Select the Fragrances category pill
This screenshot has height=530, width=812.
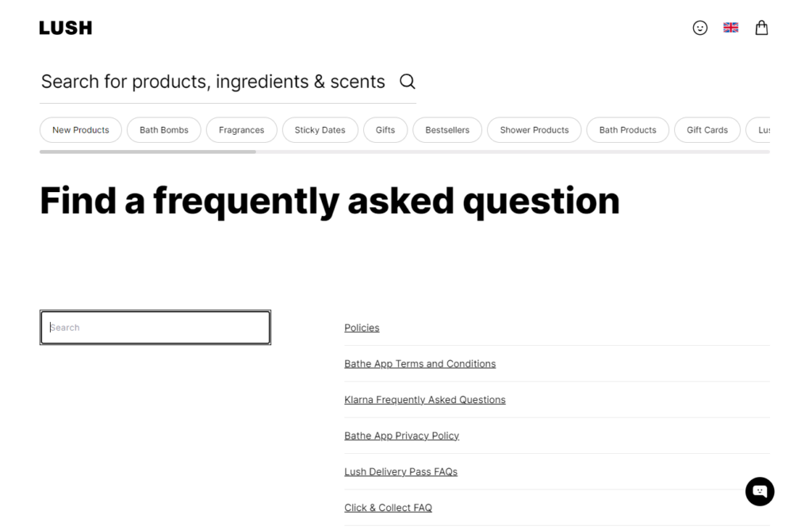coord(241,129)
